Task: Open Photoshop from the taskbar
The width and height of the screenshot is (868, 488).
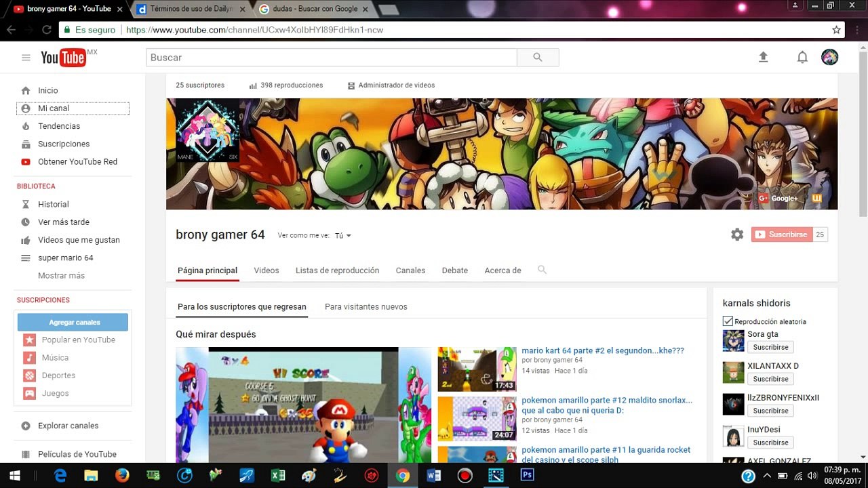Action: click(x=527, y=476)
